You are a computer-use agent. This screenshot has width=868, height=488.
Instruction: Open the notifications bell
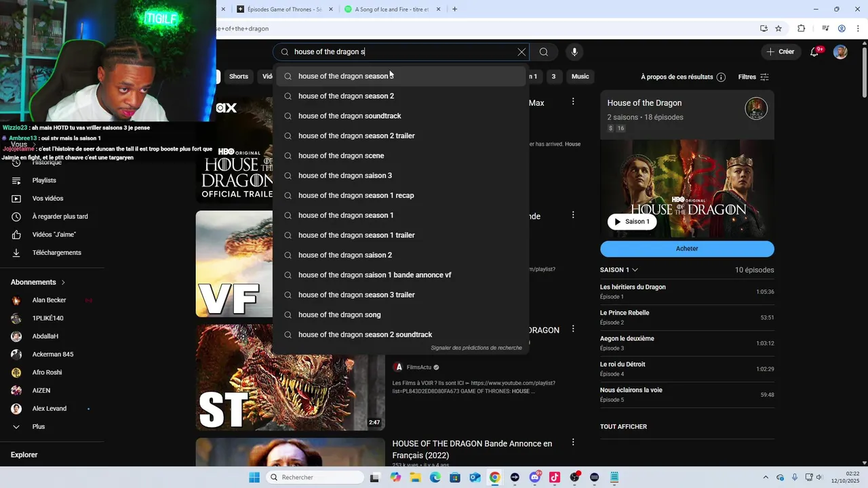coord(815,52)
